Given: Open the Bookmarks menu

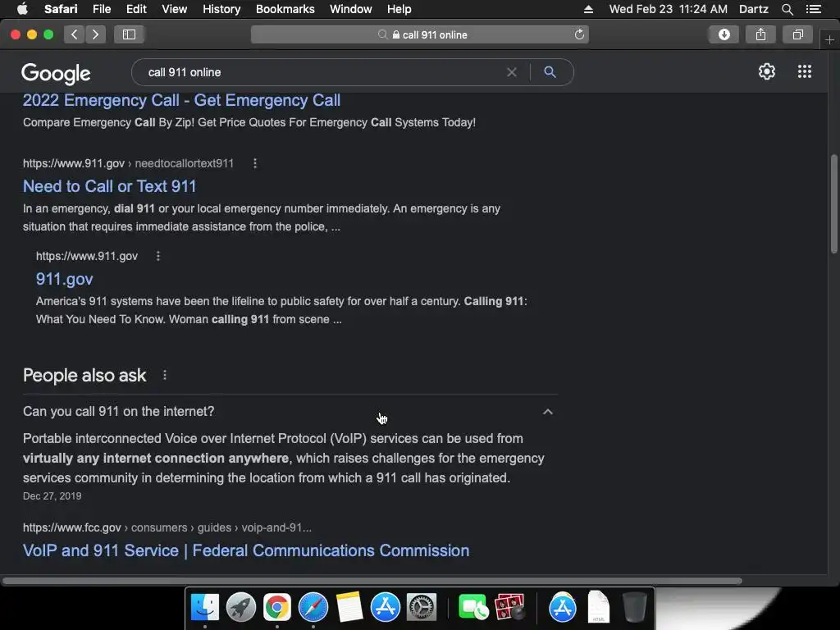Looking at the screenshot, I should (285, 9).
